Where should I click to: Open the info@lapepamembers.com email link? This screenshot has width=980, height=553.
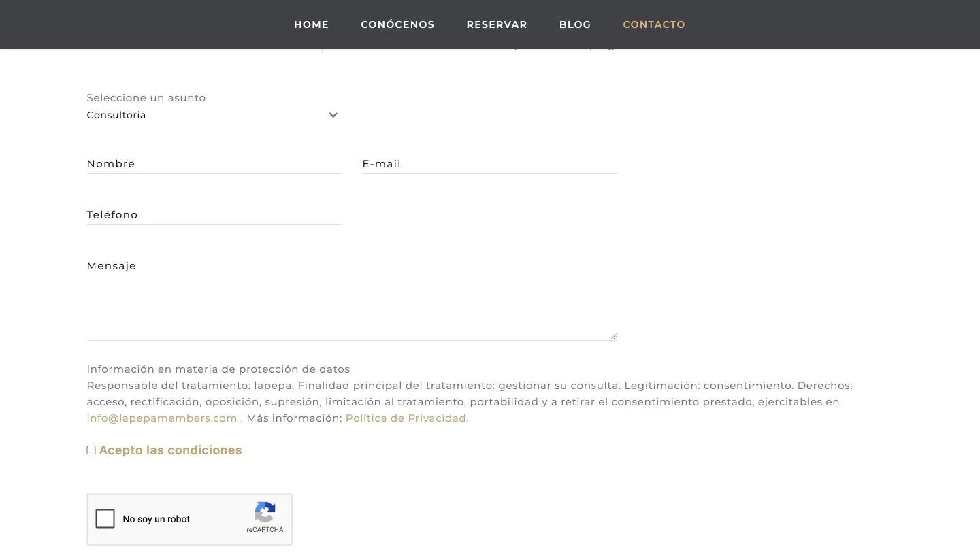[162, 418]
